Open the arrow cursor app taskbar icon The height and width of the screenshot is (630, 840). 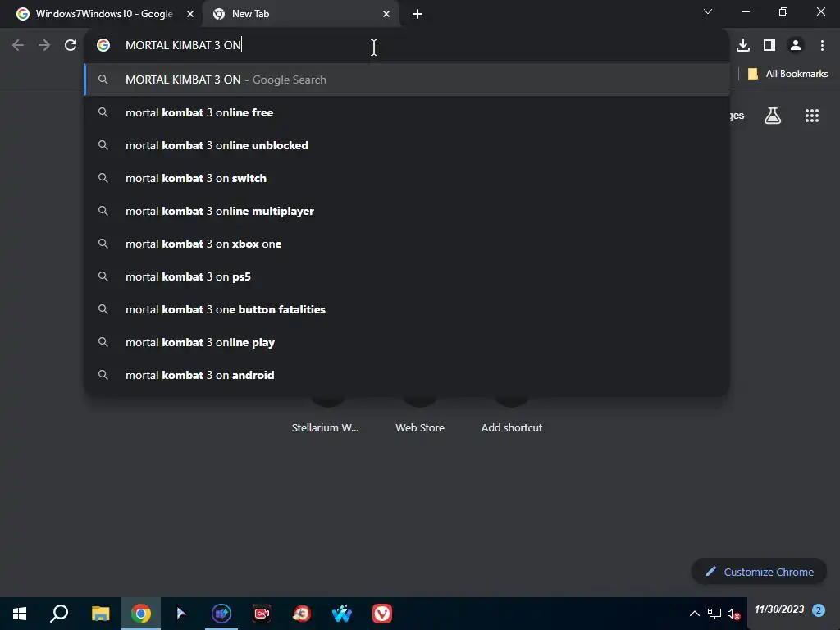[181, 614]
